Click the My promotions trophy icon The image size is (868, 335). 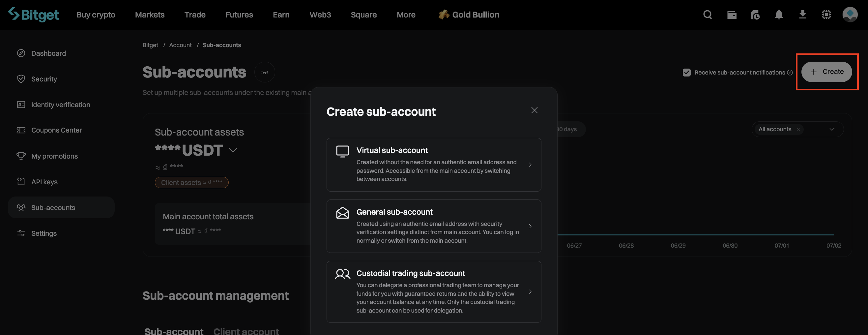(21, 156)
